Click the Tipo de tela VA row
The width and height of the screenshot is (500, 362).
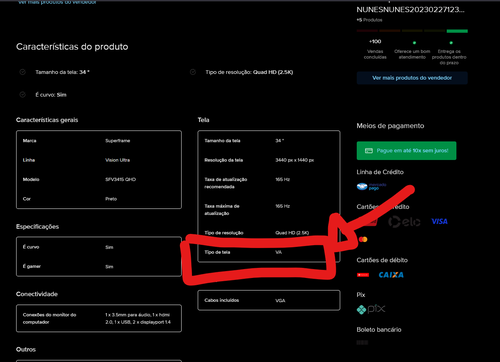click(269, 252)
